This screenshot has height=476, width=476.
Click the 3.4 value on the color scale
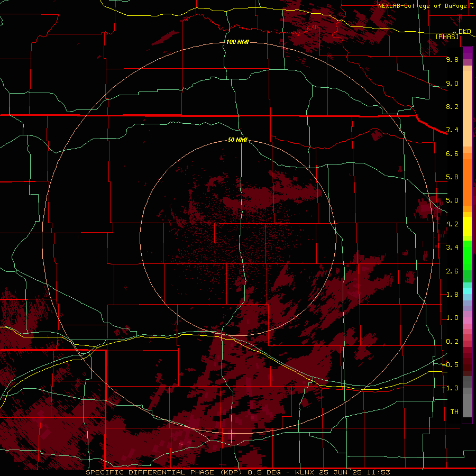[x=452, y=248]
